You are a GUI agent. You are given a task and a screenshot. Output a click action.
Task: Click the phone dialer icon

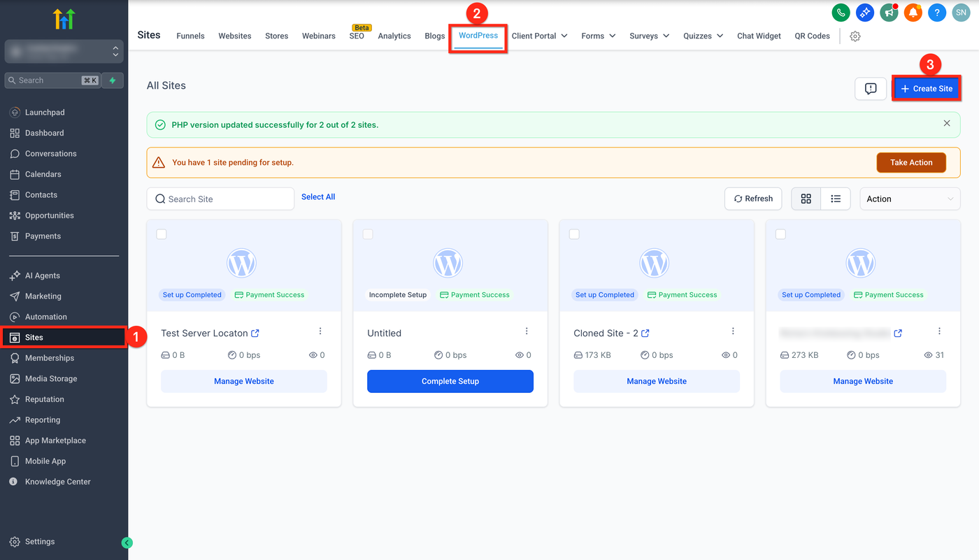[841, 13]
